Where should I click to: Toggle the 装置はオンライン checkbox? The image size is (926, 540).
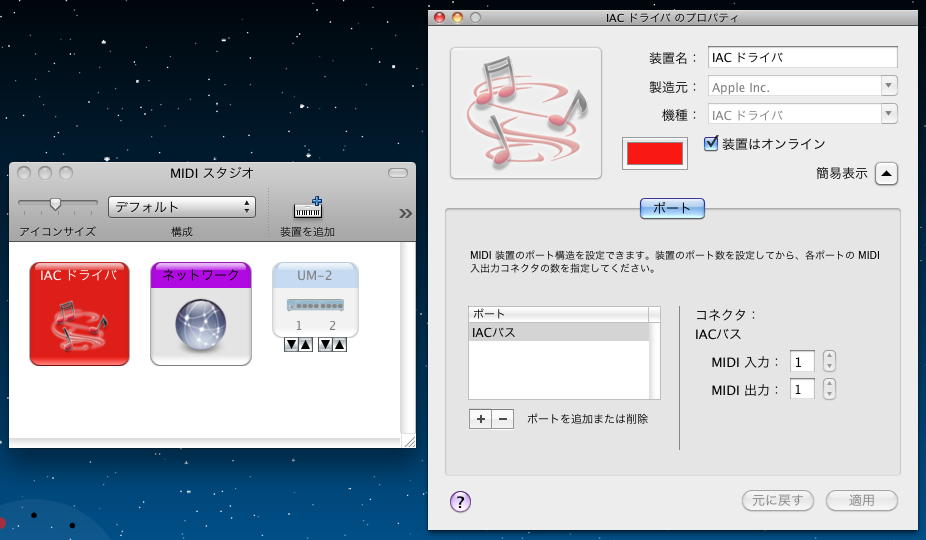[x=711, y=143]
